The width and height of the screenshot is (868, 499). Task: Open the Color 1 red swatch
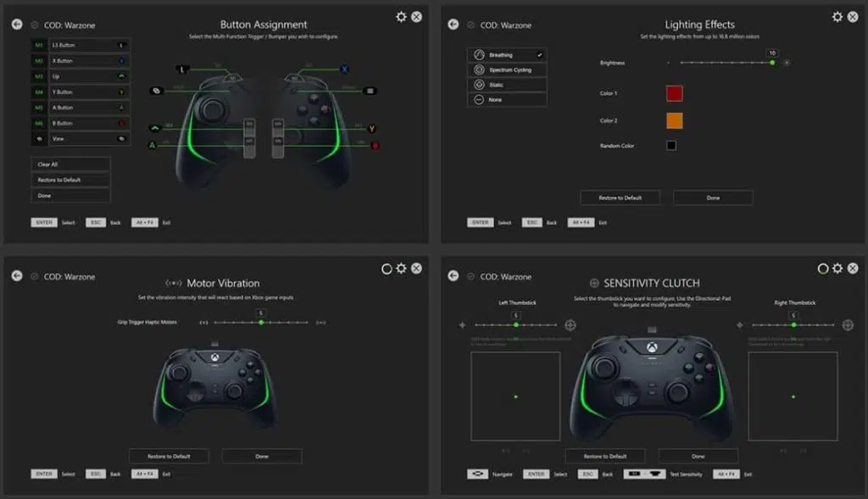pos(674,93)
